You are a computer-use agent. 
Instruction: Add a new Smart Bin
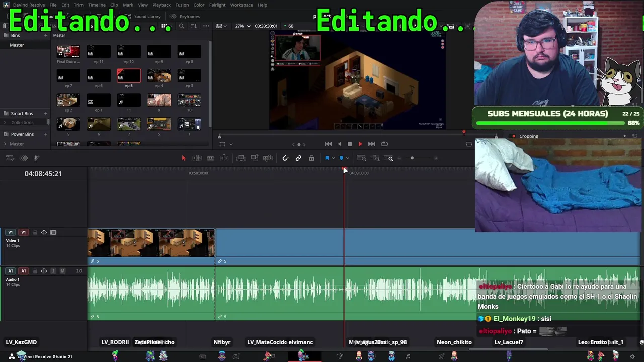pos(45,114)
